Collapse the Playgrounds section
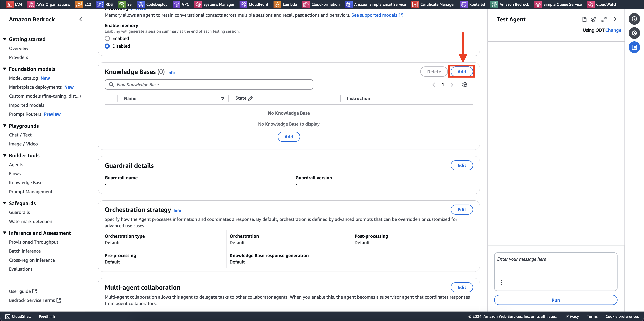Image resolution: width=644 pixels, height=321 pixels. pos(5,126)
